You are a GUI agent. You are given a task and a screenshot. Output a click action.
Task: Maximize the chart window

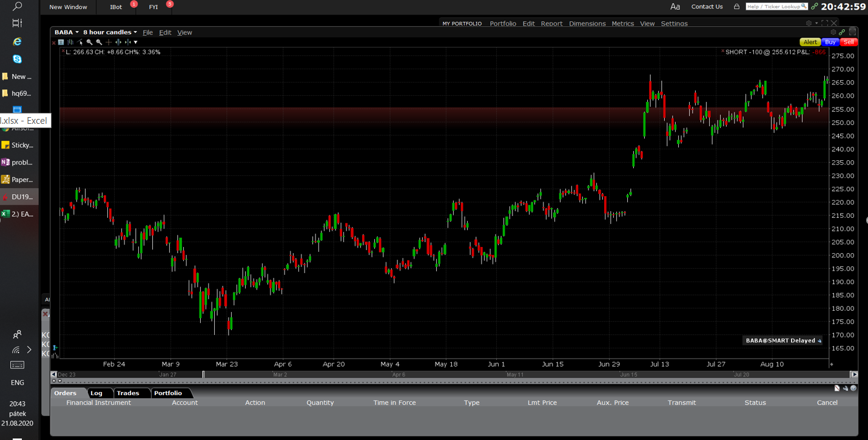(x=852, y=32)
